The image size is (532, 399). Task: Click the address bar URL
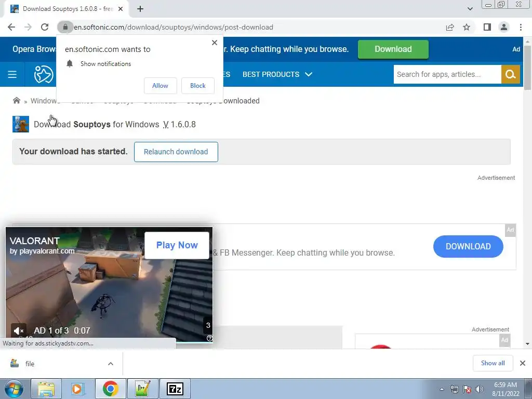coord(174,27)
